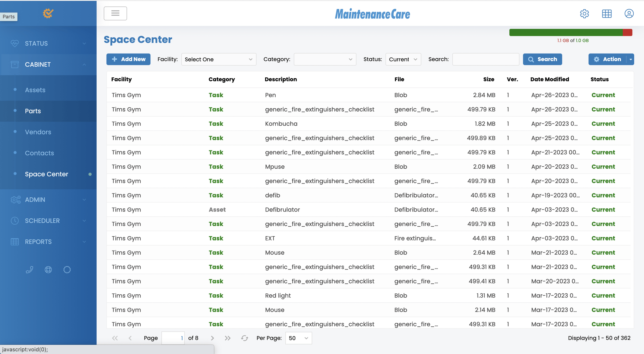644x354 pixels.
Task: Click the 2.84 MB size cell
Action: (484, 95)
